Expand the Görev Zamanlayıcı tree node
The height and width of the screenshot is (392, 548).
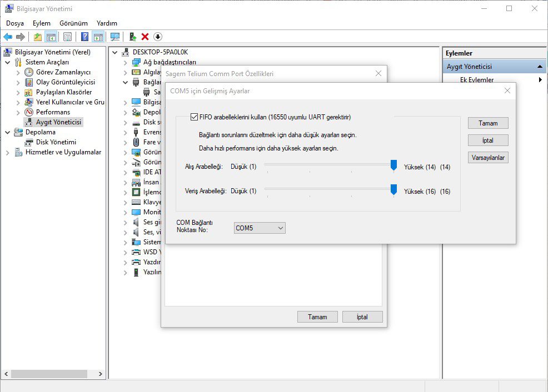[18, 72]
